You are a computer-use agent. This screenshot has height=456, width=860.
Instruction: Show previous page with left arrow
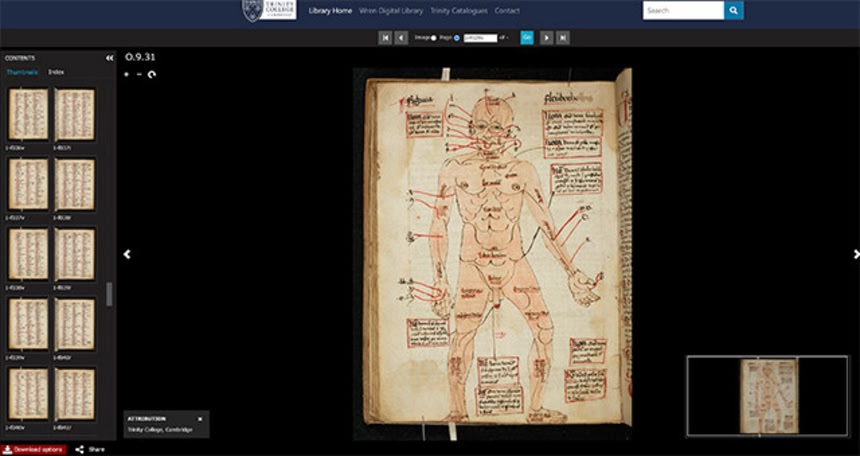click(x=127, y=254)
